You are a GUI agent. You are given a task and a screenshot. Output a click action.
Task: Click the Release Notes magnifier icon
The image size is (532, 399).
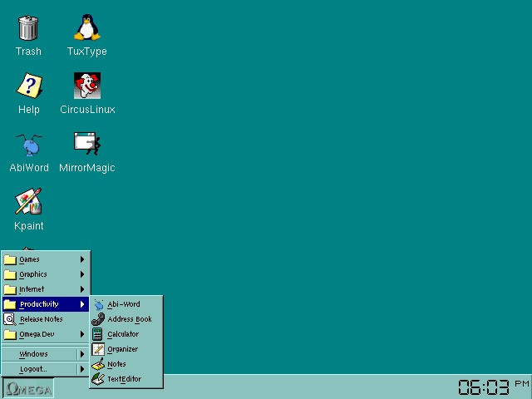10,319
